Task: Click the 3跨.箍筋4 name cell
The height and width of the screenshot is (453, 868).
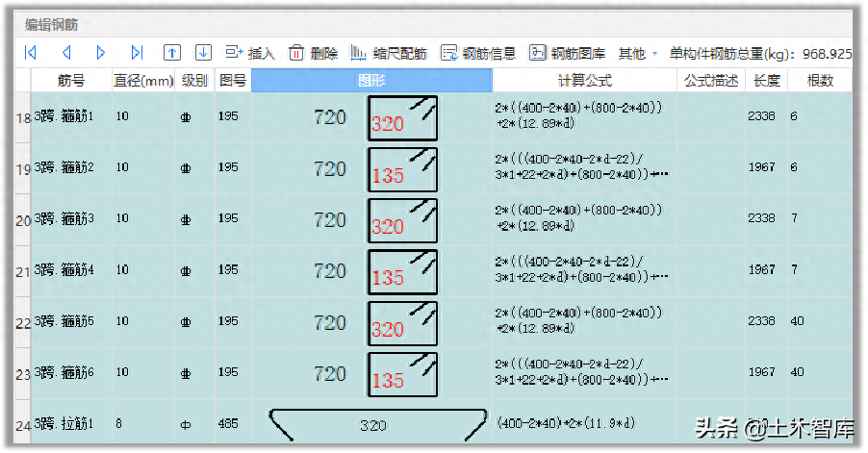Action: click(x=71, y=270)
